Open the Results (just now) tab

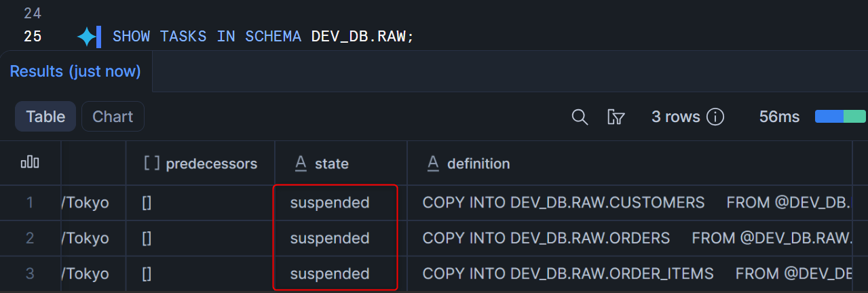click(x=75, y=71)
